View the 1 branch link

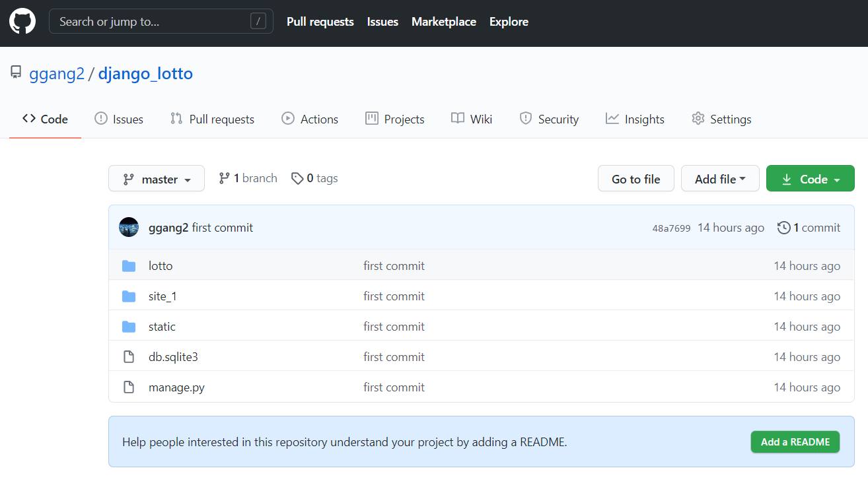(248, 178)
